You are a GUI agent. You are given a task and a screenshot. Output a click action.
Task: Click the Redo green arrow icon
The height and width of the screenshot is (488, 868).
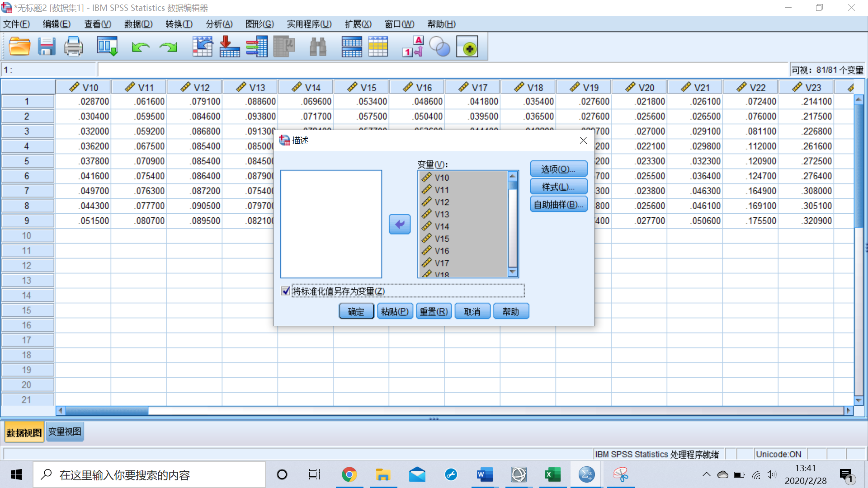[x=168, y=47]
